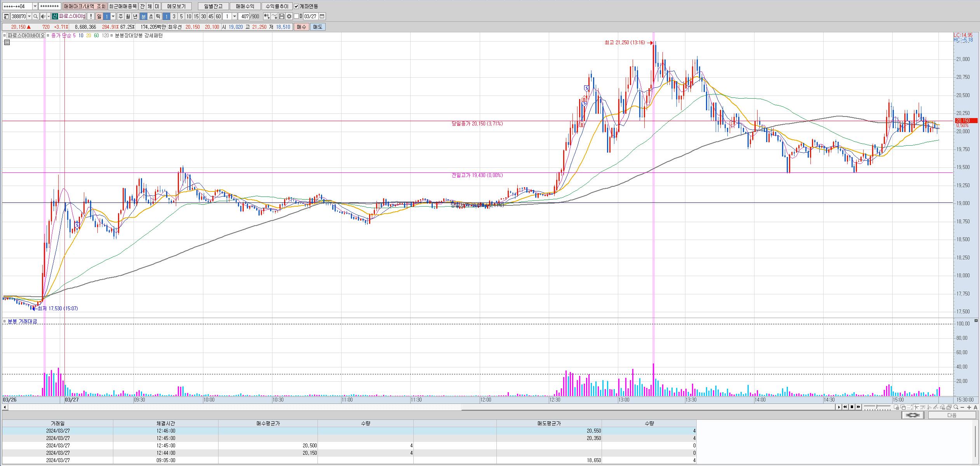Screen dimensions: 980x466
Task: Toggle the D date checkbox
Action: [x=297, y=16]
